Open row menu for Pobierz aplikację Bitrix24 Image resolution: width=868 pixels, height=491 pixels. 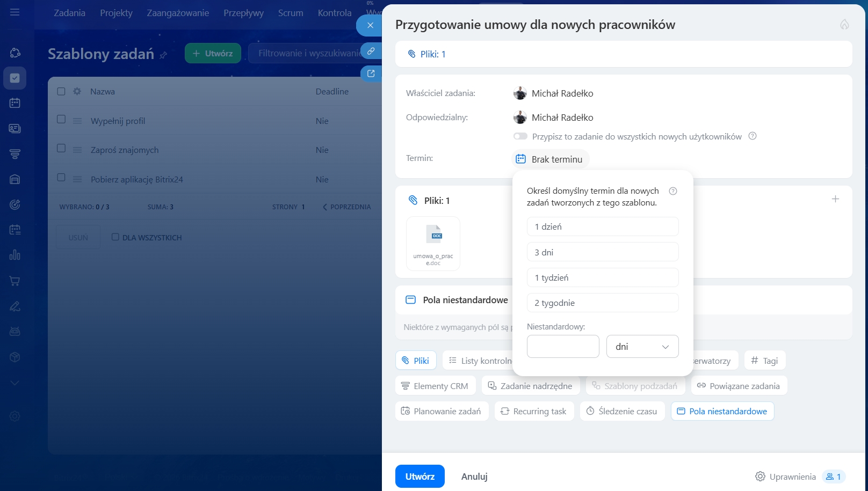click(77, 179)
